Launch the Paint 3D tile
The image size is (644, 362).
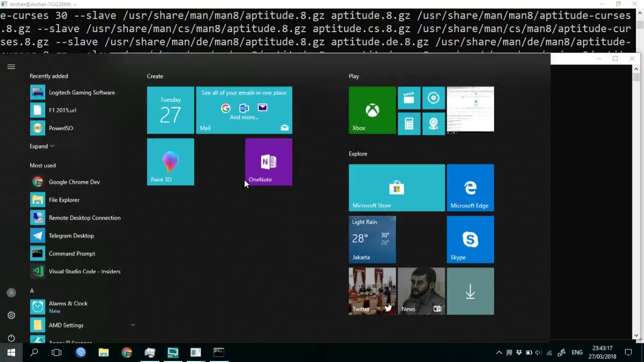(171, 162)
